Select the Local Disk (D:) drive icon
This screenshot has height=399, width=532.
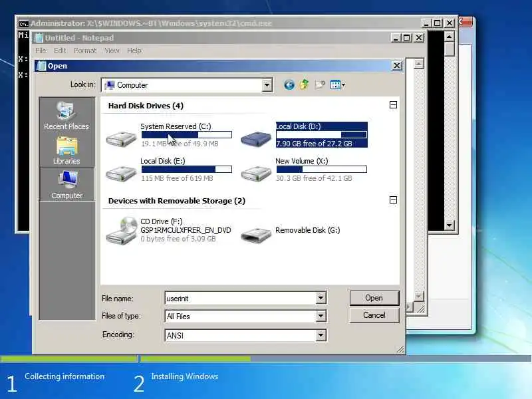pos(256,139)
